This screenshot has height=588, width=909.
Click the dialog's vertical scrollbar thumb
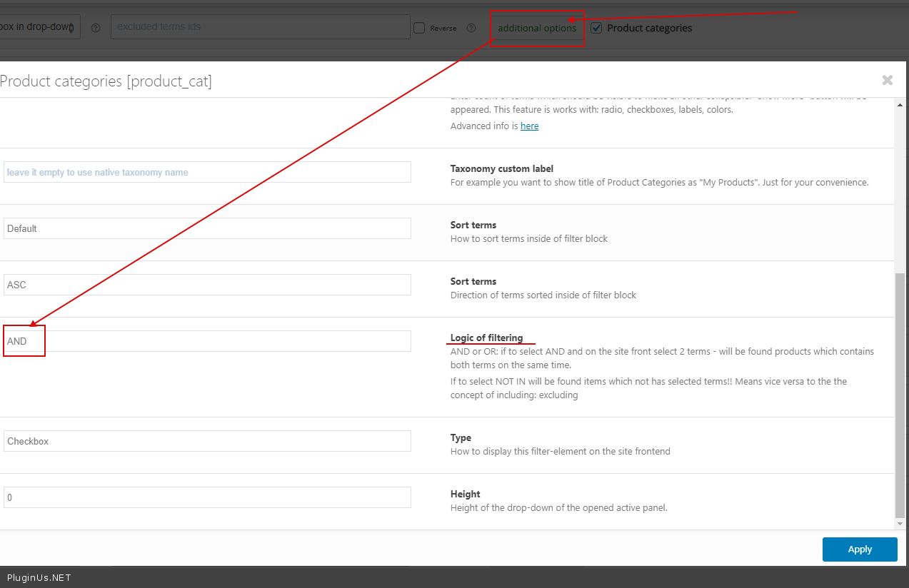click(900, 392)
